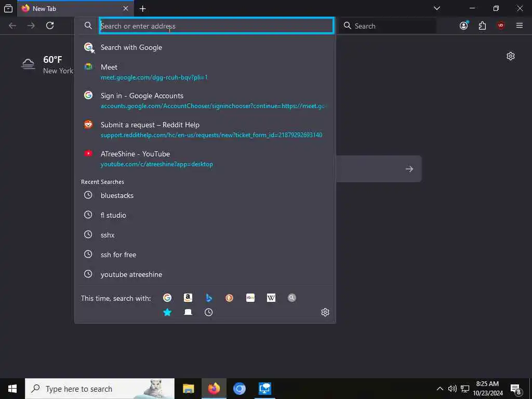Open the volume speaker tray icon
The width and height of the screenshot is (532, 399).
(x=452, y=389)
